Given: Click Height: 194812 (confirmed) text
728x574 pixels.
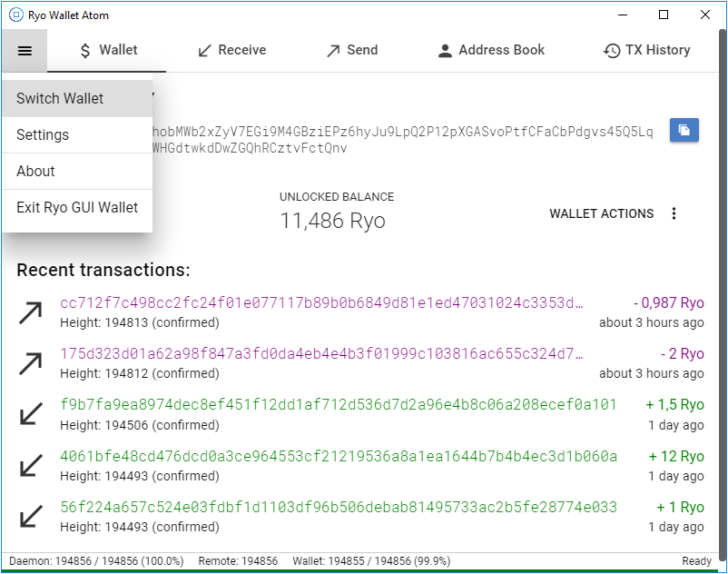Looking at the screenshot, I should pyautogui.click(x=140, y=373).
